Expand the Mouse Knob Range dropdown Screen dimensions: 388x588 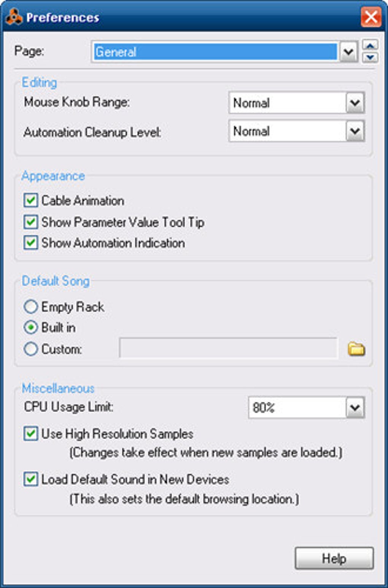click(x=355, y=102)
